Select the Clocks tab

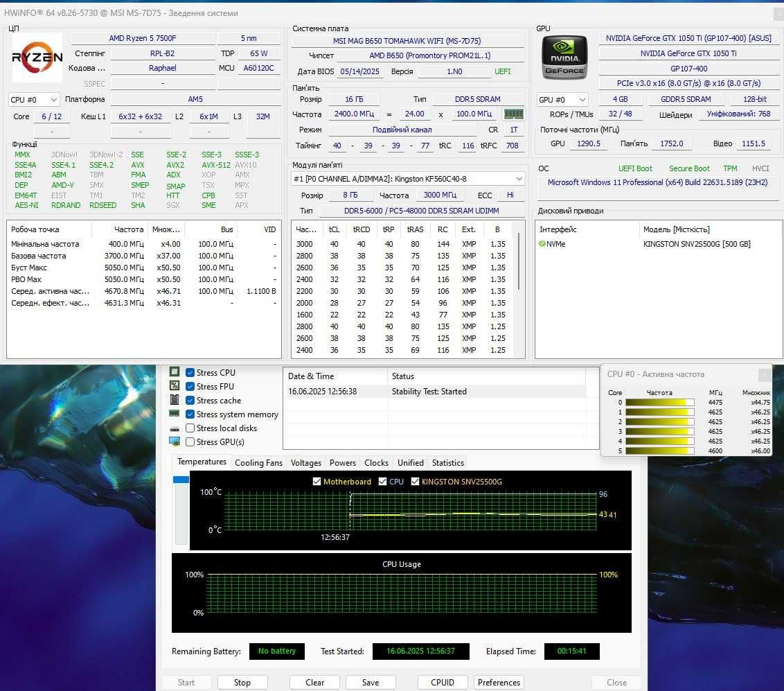376,463
